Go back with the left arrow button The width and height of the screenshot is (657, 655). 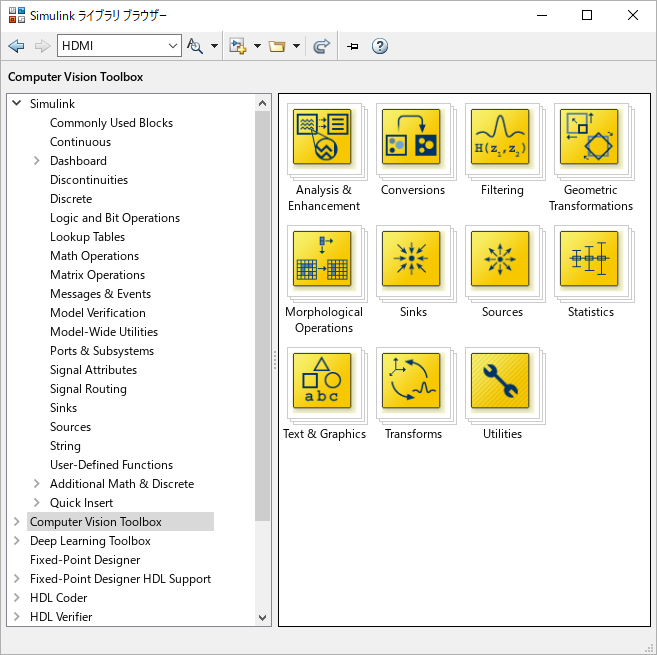tap(16, 46)
